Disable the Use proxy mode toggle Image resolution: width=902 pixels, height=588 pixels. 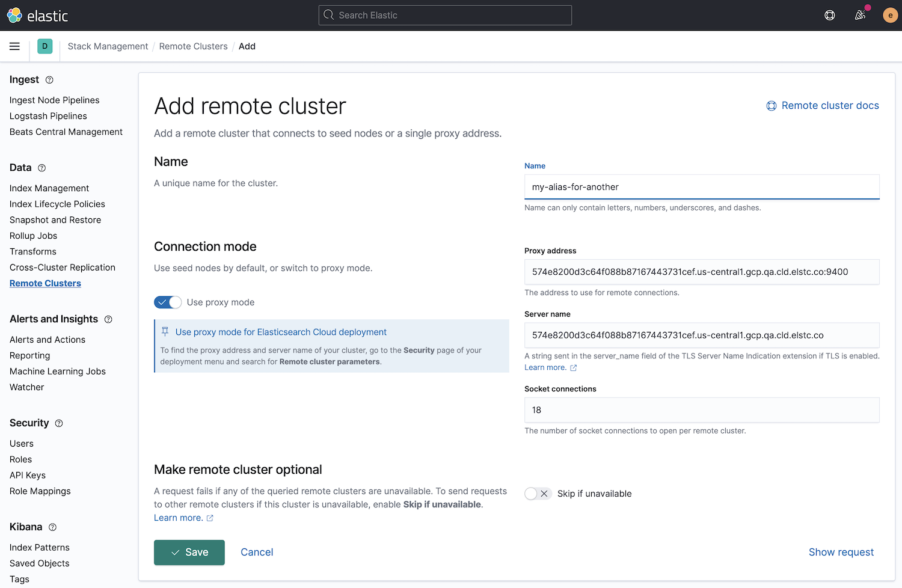point(168,302)
